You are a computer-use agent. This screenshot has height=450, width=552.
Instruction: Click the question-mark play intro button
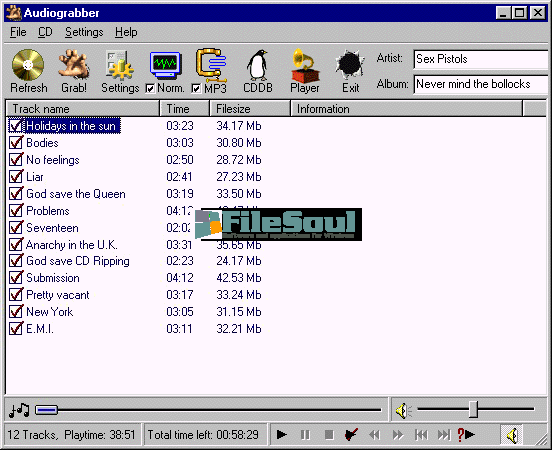coord(466,435)
